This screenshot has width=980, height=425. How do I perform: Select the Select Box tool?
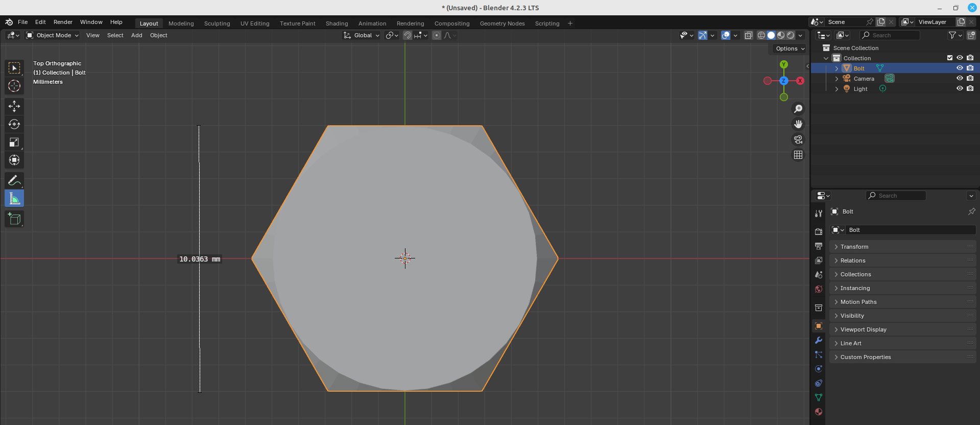14,68
